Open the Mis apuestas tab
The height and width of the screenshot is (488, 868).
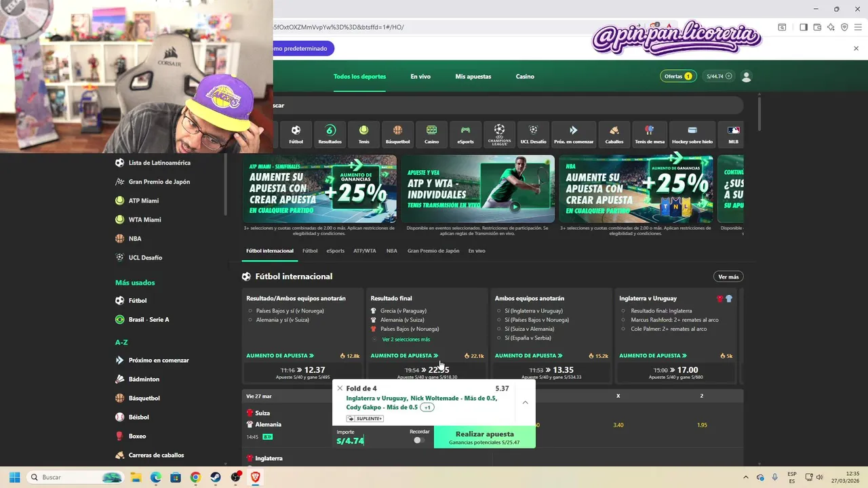[473, 77]
